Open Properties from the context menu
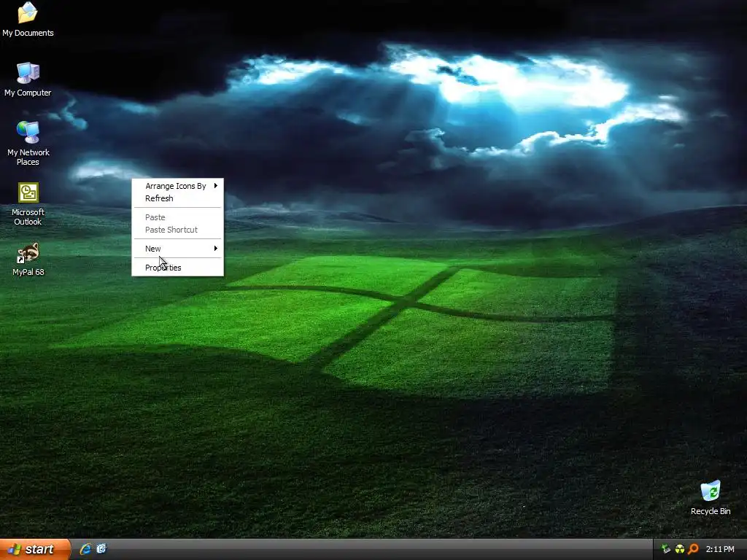 [x=177, y=268]
